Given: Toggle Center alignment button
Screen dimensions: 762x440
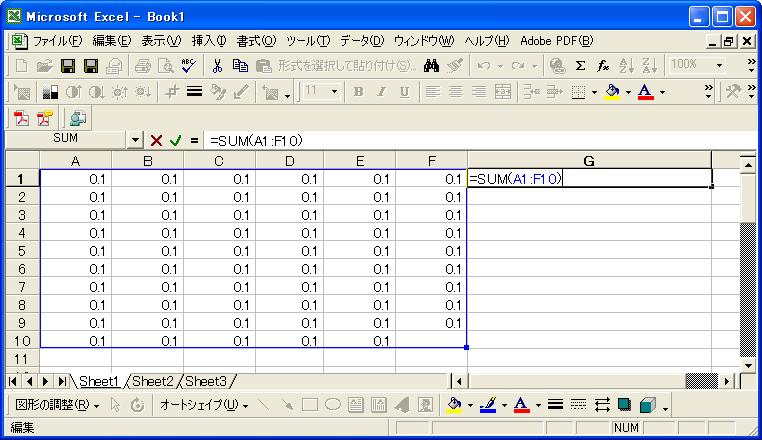Looking at the screenshot, I should pyautogui.click(x=455, y=91).
